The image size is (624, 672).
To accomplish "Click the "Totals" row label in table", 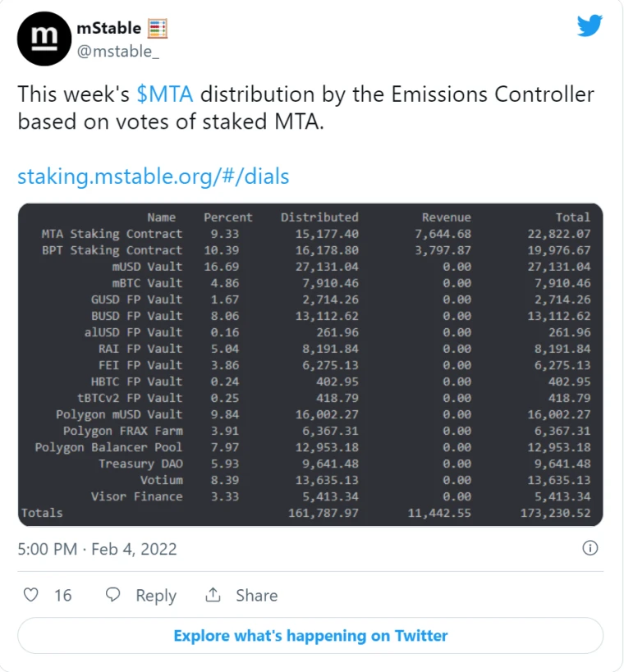I will [x=42, y=513].
